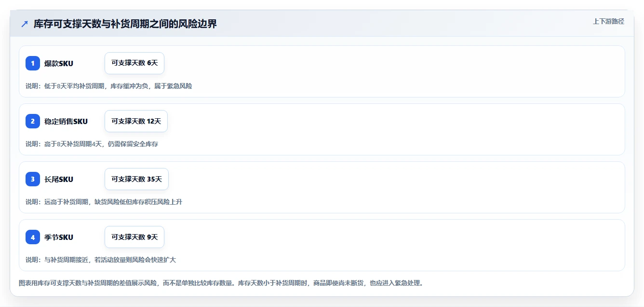Click the note starting 远高于补货周期
Viewport: 644px width, 307px height.
pyautogui.click(x=104, y=202)
